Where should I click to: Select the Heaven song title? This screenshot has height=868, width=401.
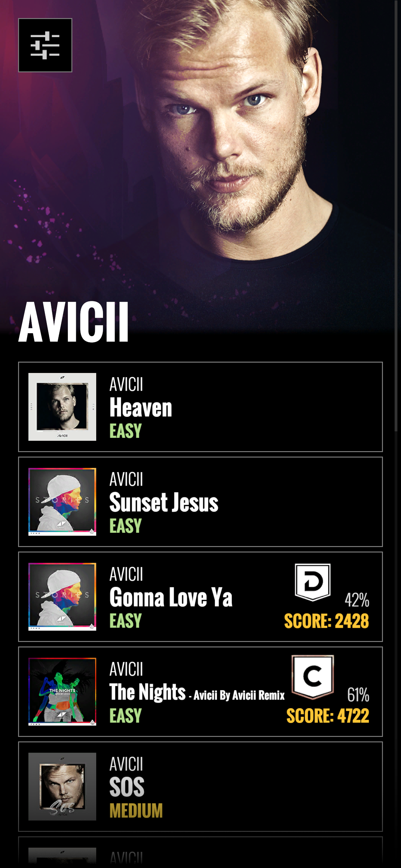click(141, 408)
